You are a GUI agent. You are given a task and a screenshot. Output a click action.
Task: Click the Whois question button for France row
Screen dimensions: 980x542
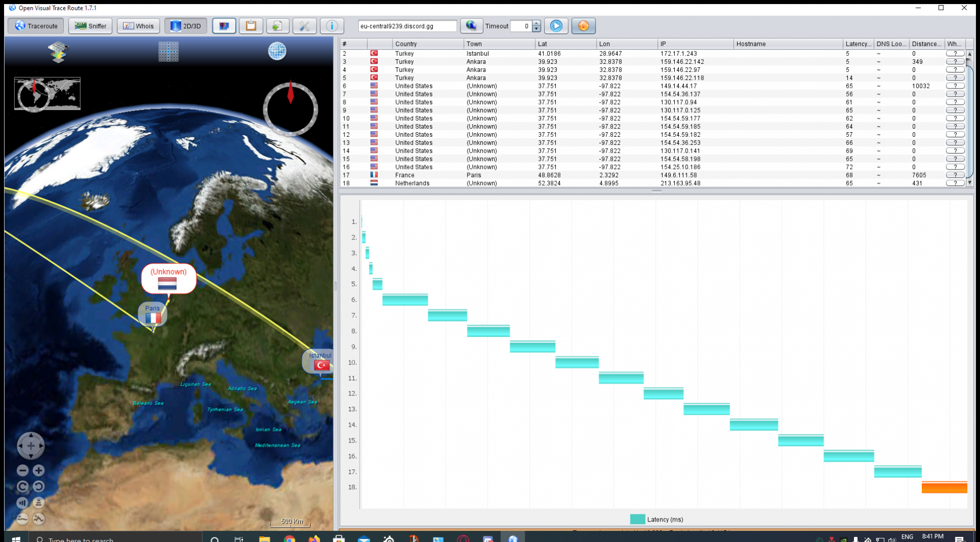click(954, 175)
